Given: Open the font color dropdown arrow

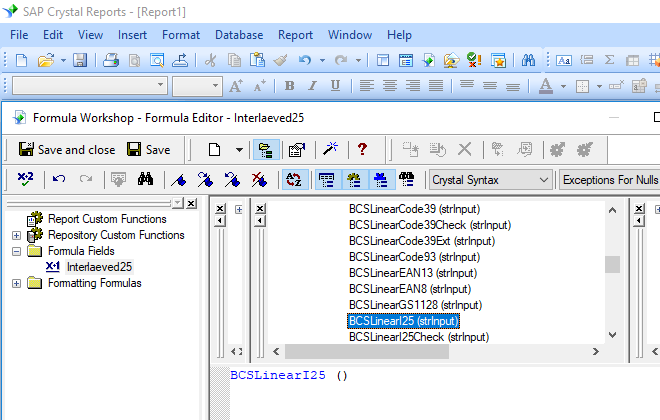Looking at the screenshot, I should coord(563,86).
